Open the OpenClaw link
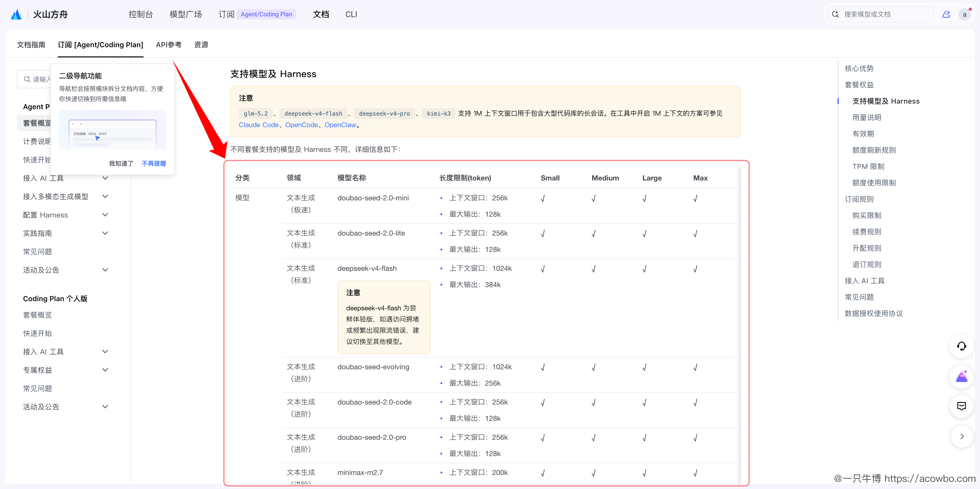Screen dimensions: 980x489 pyautogui.click(x=340, y=125)
